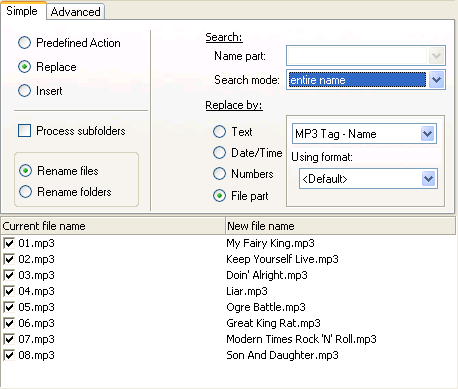Click the new name 'Doin' Alright.mp3'

tap(267, 275)
